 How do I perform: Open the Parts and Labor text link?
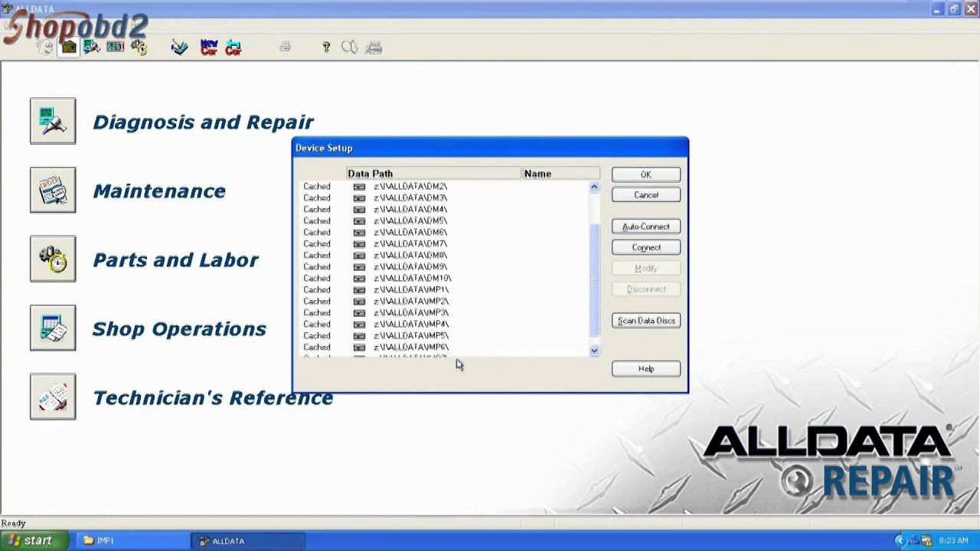(x=175, y=260)
